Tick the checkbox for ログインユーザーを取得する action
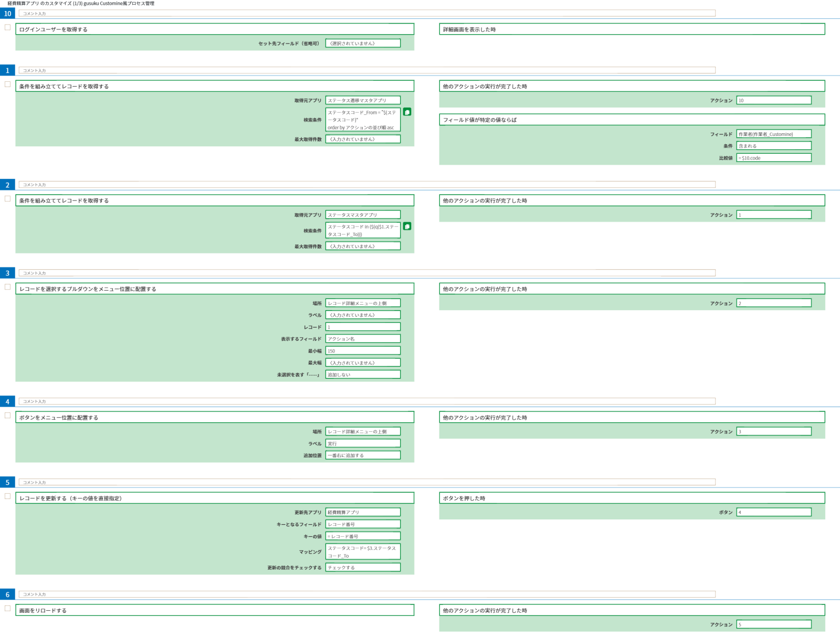This screenshot has width=840, height=638. point(8,28)
